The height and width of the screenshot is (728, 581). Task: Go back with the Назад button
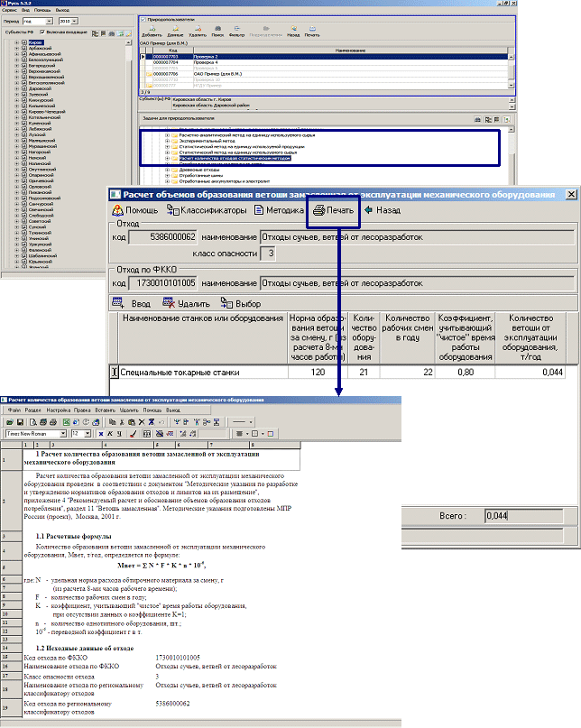pyautogui.click(x=382, y=210)
